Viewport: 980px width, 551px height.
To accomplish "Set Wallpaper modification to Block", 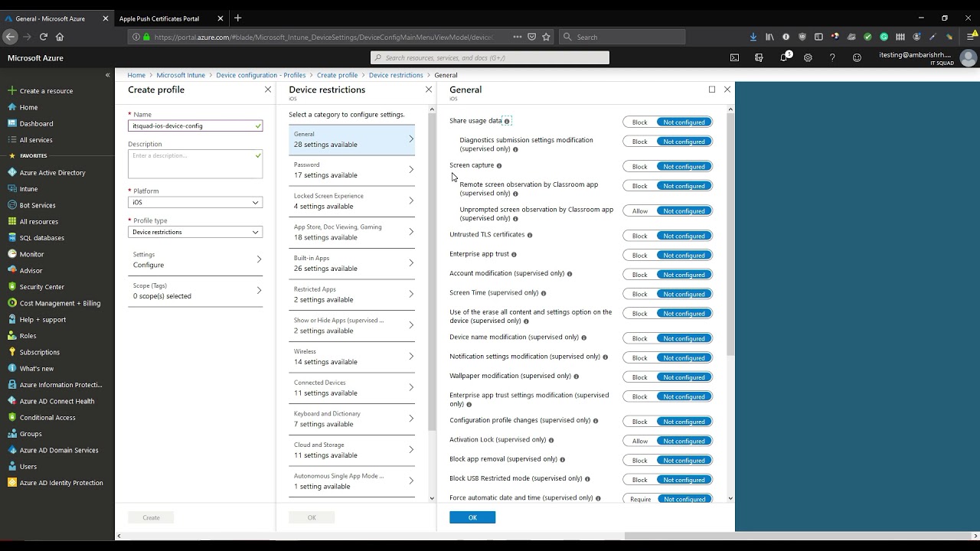I will [639, 377].
